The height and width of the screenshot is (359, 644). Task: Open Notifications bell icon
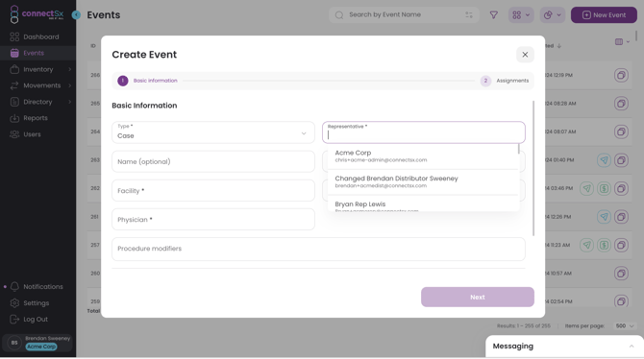coord(14,286)
